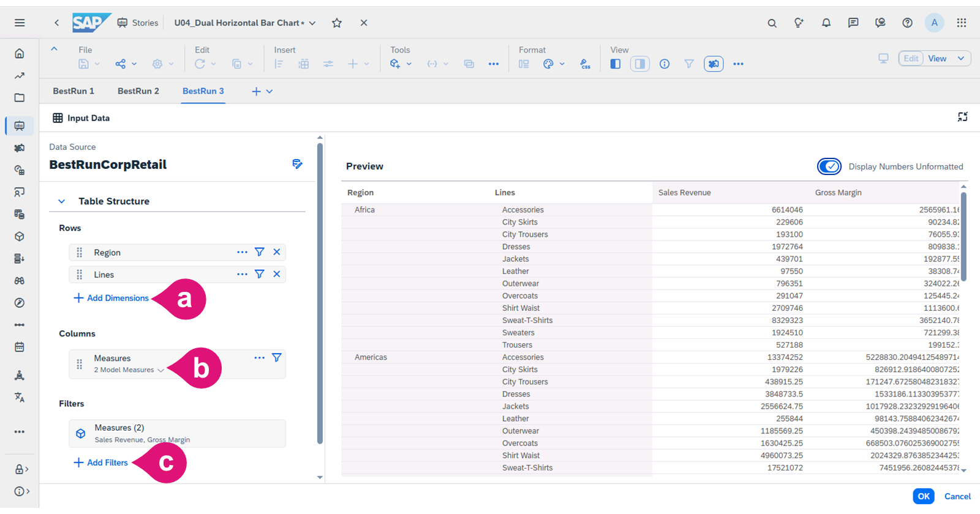Screen dimensions: 980x514
Task: Open more options for Region row
Action: [x=243, y=252]
